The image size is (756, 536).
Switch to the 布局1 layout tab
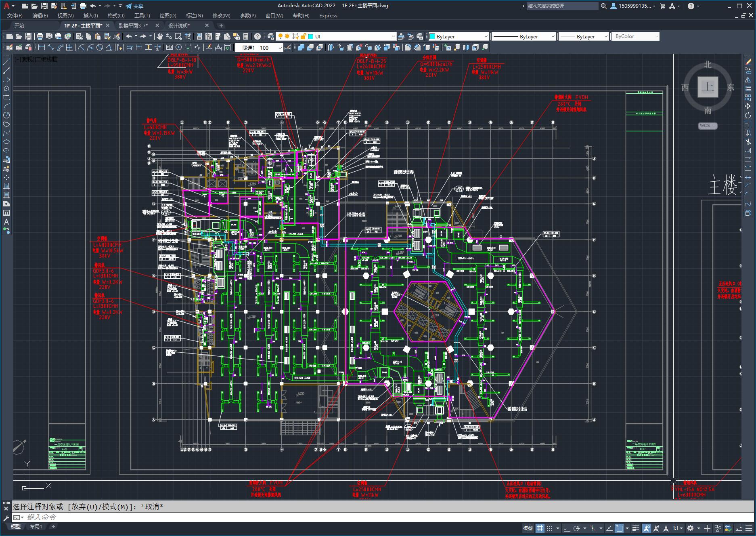click(36, 526)
